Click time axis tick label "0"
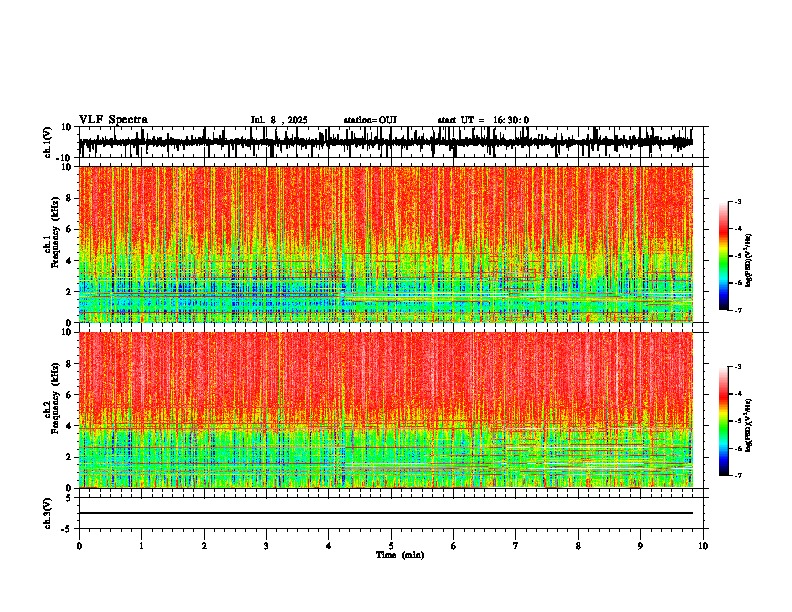This screenshot has width=792, height=612. [79, 546]
